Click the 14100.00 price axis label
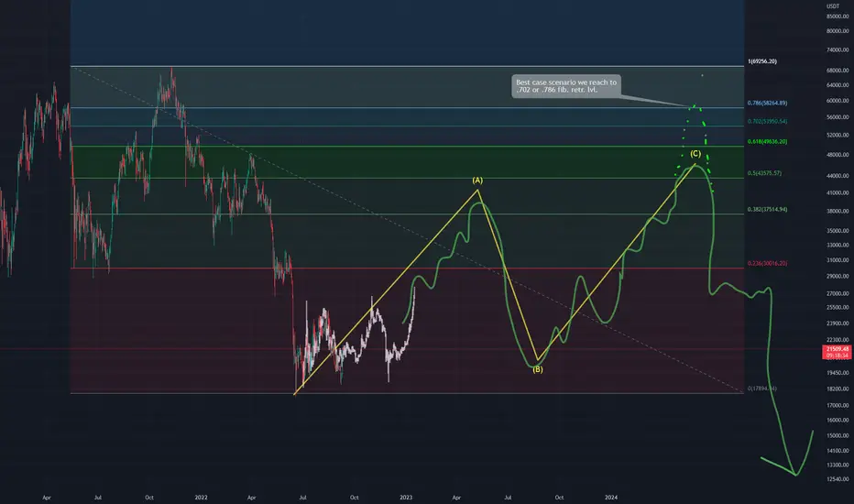Image resolution: width=854 pixels, height=504 pixels. tap(838, 451)
